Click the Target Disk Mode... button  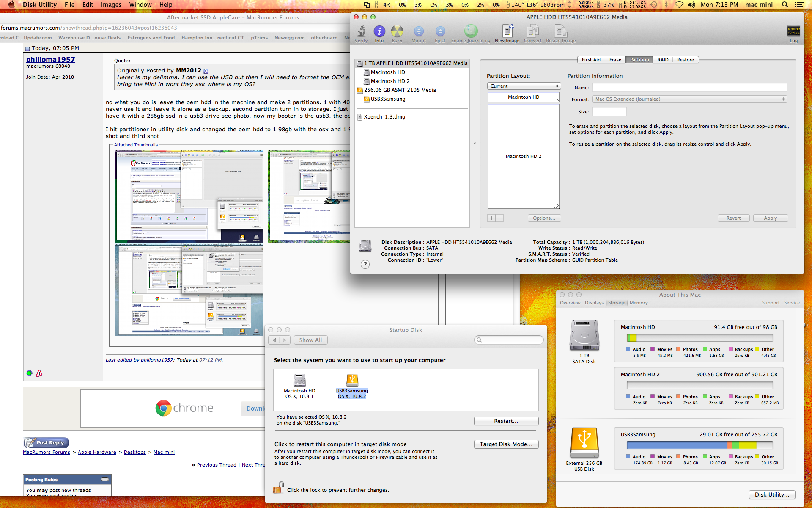click(x=506, y=444)
